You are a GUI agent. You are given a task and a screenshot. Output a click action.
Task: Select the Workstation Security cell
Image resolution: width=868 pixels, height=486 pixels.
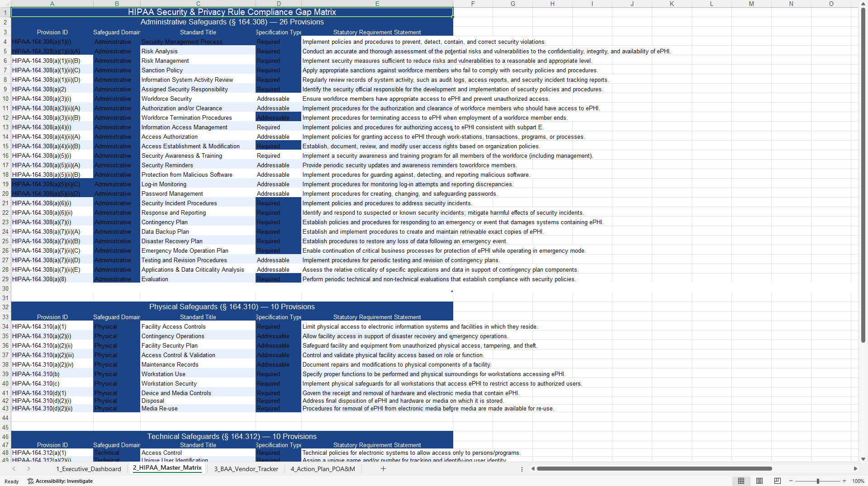(x=198, y=384)
